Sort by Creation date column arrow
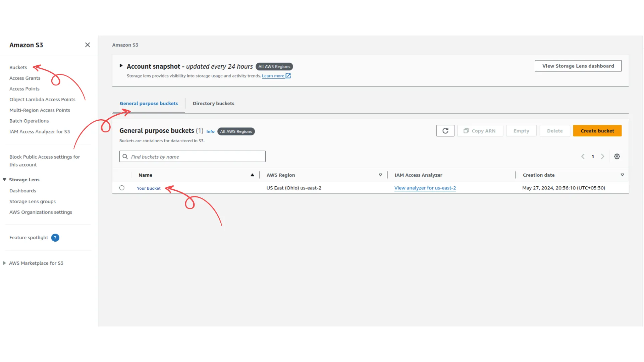The image size is (644, 362). (622, 175)
